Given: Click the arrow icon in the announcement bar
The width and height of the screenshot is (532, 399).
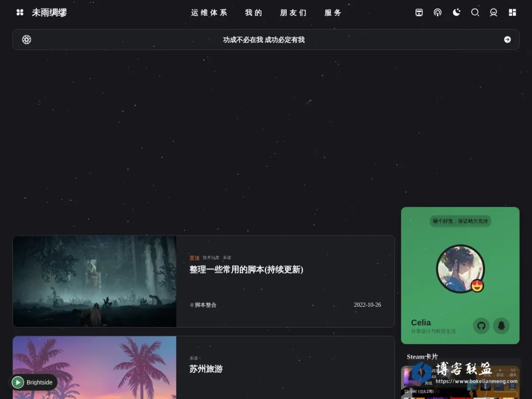Looking at the screenshot, I should tap(508, 39).
